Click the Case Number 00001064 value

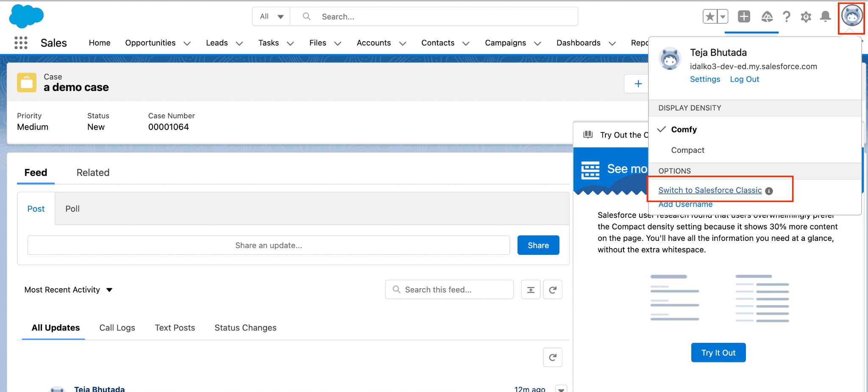point(168,127)
